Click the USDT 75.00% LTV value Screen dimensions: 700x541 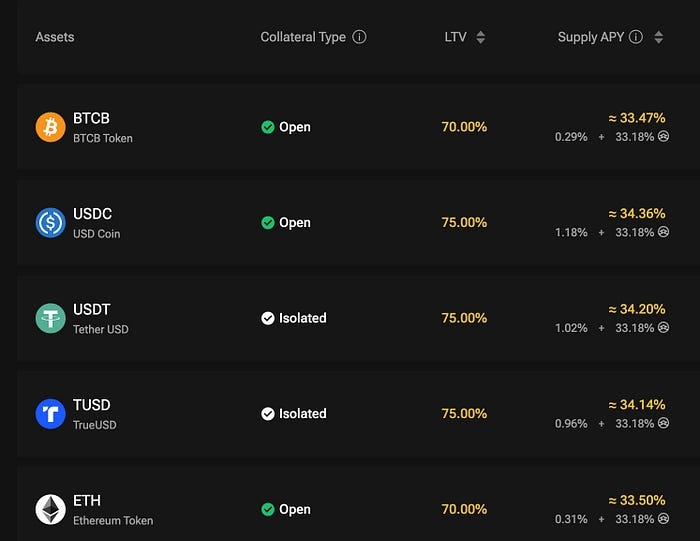point(464,318)
